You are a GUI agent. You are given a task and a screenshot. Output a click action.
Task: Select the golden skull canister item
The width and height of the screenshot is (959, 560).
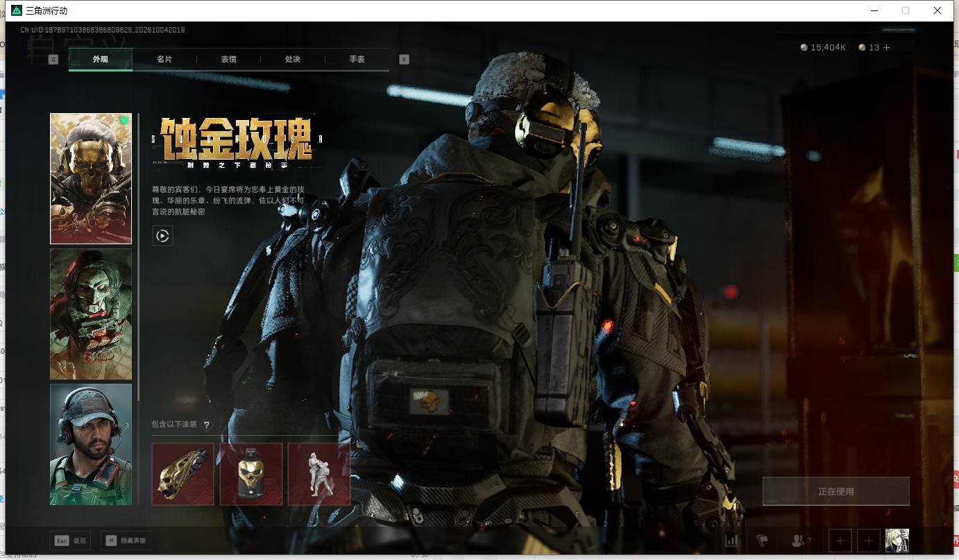(x=251, y=474)
